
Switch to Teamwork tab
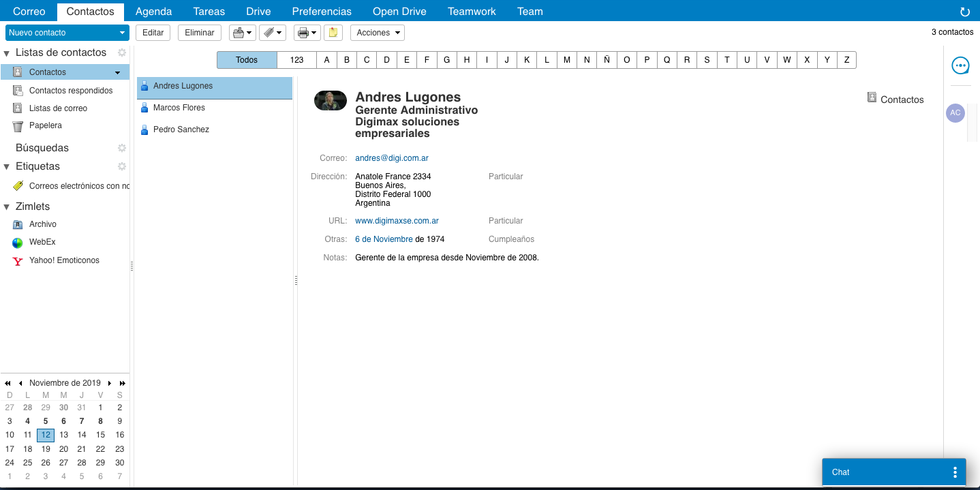point(472,12)
